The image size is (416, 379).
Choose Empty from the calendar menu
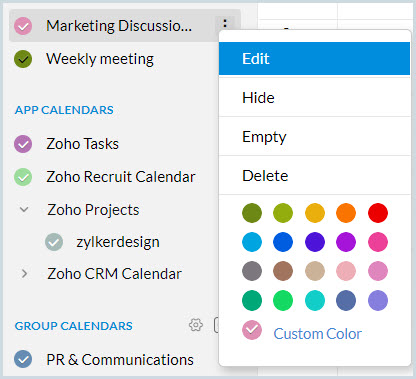pyautogui.click(x=314, y=137)
